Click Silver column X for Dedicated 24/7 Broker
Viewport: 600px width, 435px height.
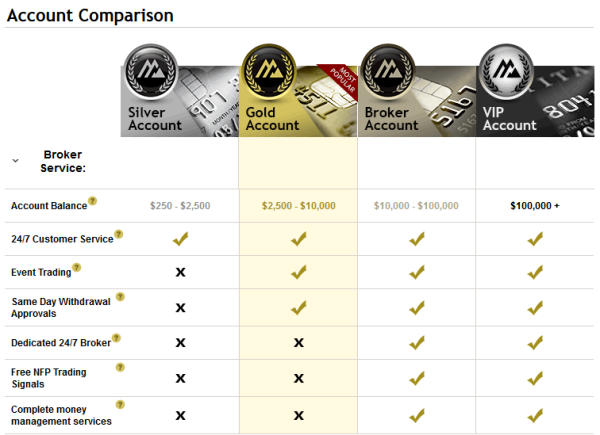[180, 342]
